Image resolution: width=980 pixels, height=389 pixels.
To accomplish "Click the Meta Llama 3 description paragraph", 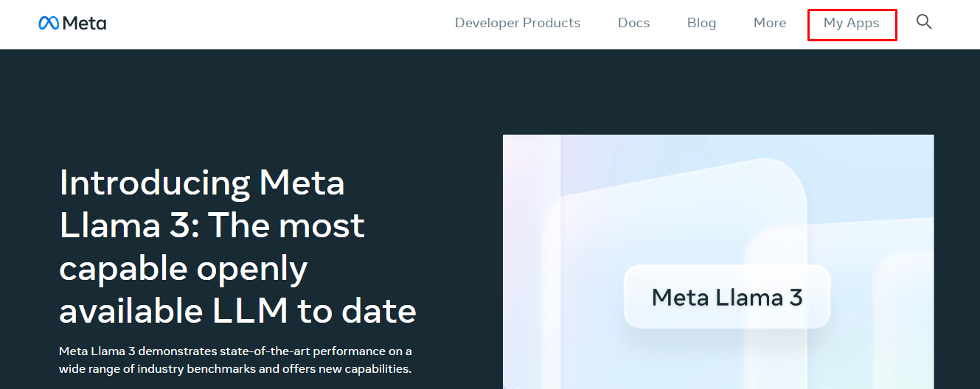I will coord(235,360).
